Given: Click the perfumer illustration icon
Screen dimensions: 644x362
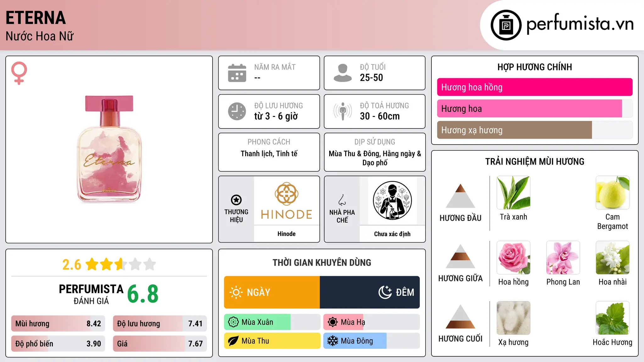Looking at the screenshot, I should pyautogui.click(x=392, y=200).
